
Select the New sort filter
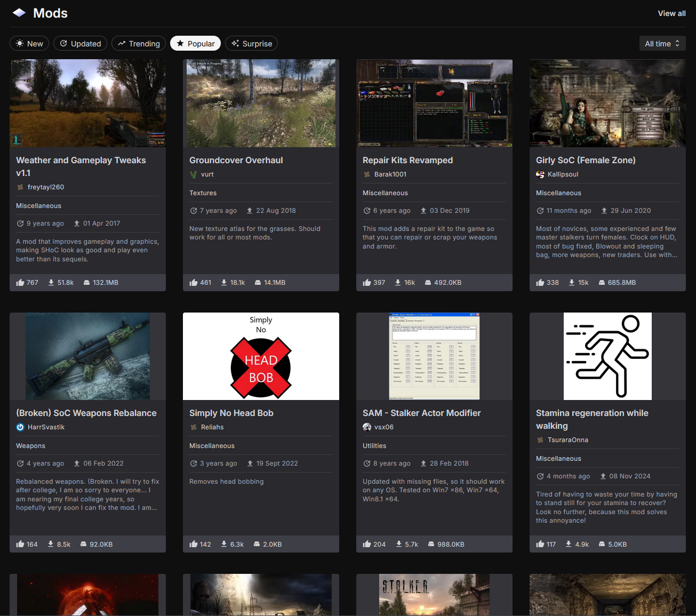(29, 44)
